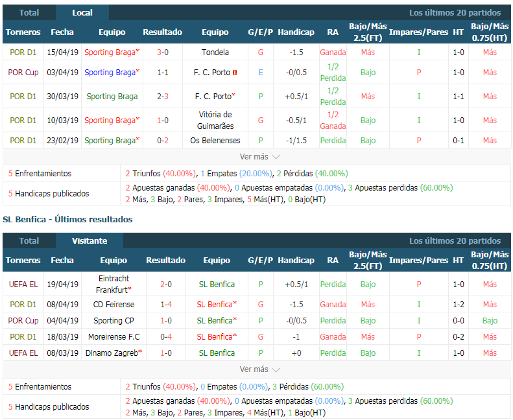Select the Visitante tab

click(x=89, y=241)
